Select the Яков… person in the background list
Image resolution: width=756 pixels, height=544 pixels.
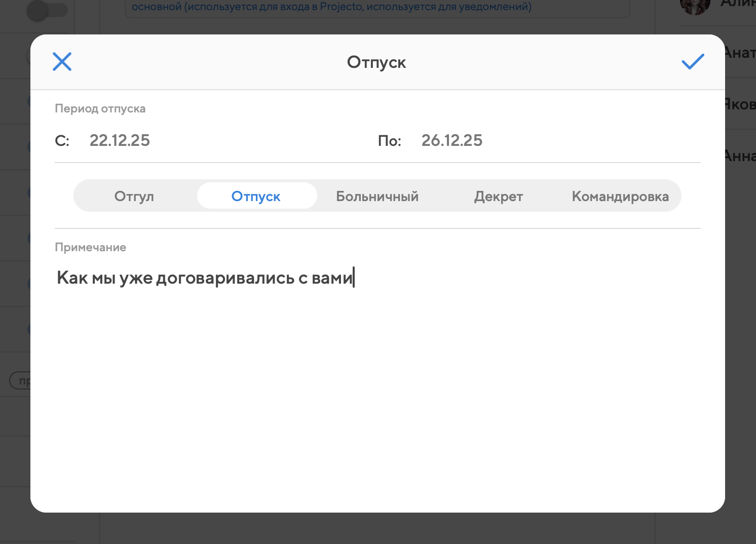pos(740,104)
